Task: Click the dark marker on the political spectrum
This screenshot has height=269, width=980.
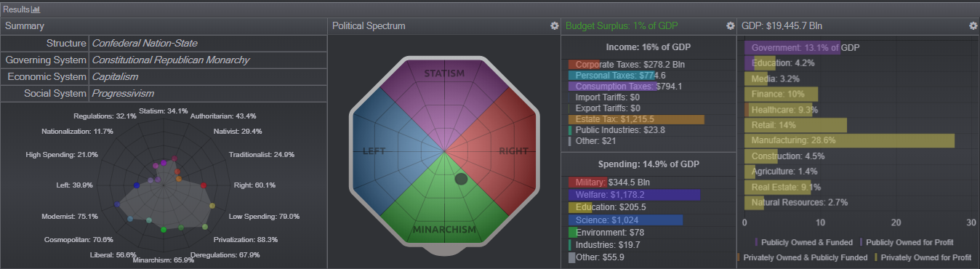Action: [x=461, y=179]
